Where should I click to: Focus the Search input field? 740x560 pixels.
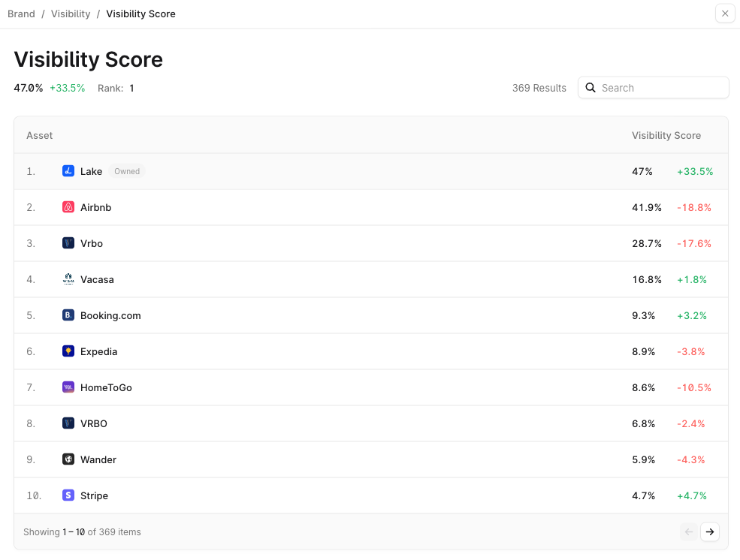click(661, 88)
